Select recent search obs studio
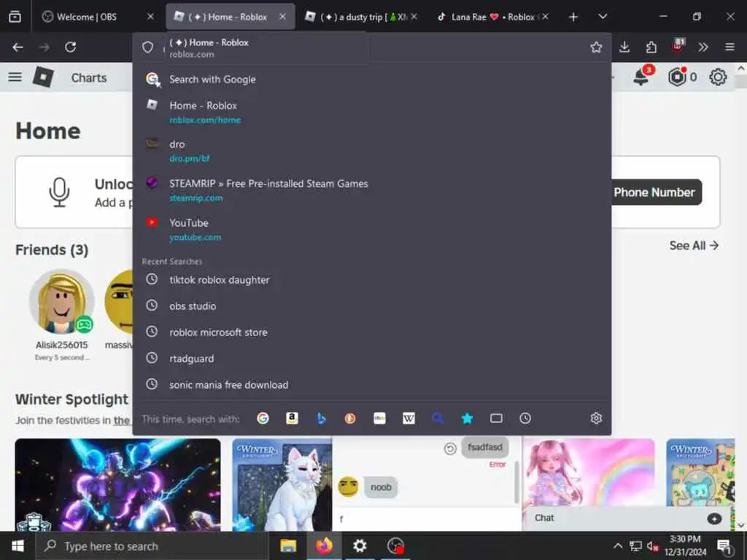747x560 pixels. pyautogui.click(x=371, y=306)
